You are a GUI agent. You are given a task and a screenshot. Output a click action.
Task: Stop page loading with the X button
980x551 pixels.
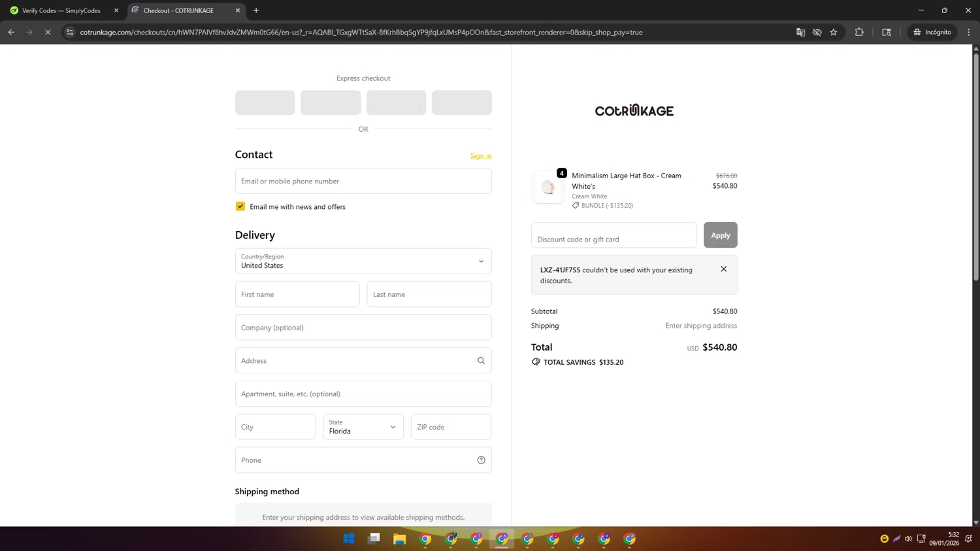[x=48, y=32]
